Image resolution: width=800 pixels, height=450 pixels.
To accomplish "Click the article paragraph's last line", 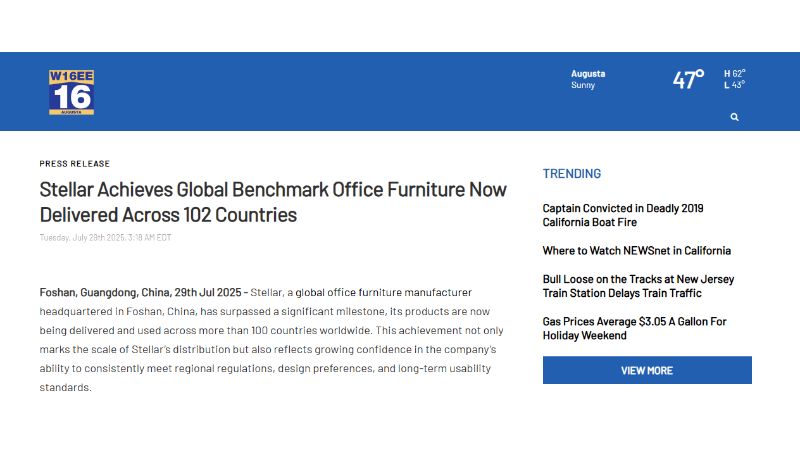I will point(66,388).
